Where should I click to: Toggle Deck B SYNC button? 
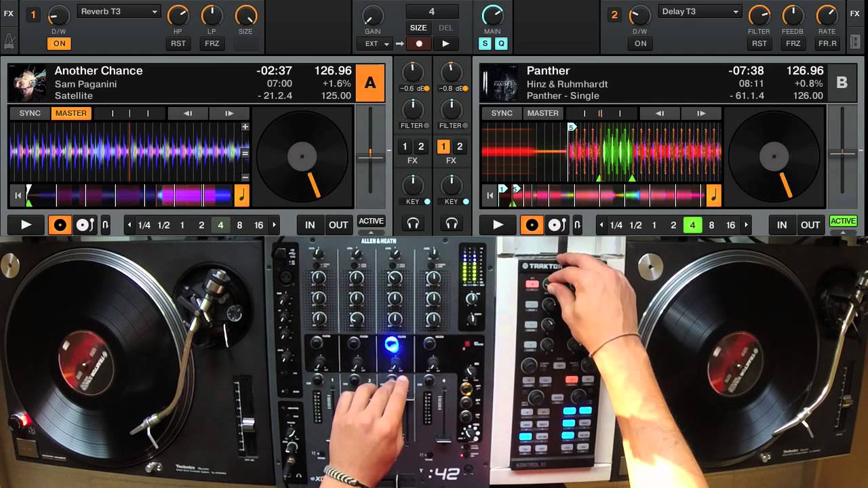tap(502, 113)
